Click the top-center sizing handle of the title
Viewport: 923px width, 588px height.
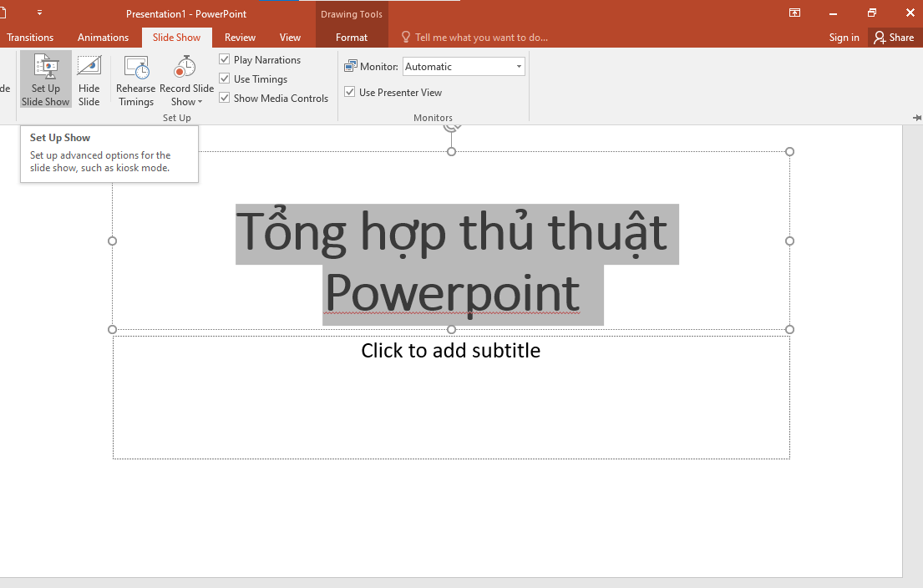pos(452,152)
